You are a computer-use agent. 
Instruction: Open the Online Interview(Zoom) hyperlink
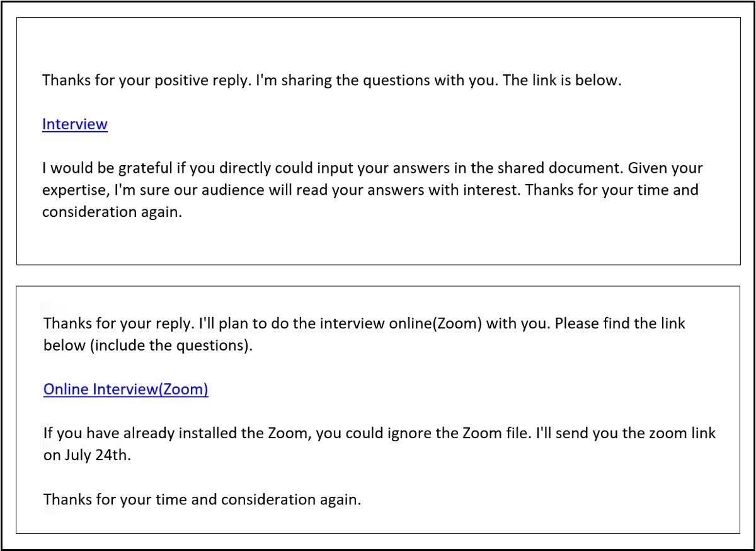click(126, 389)
